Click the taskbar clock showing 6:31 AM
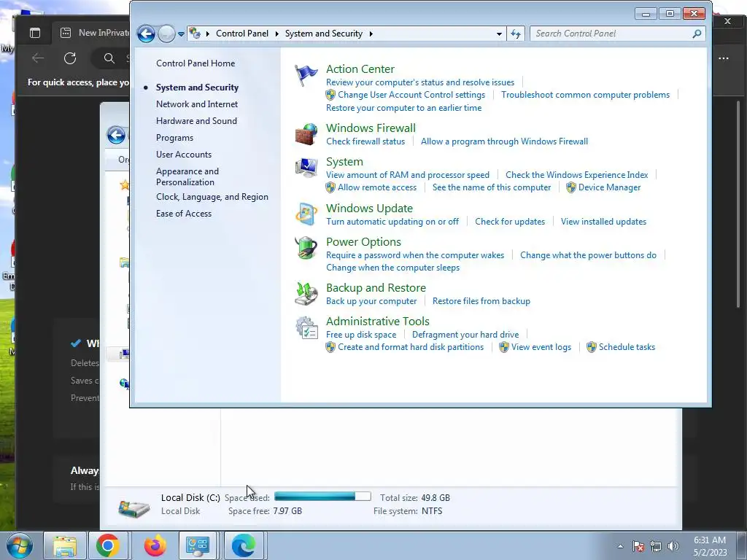Screen dimensions: 747x560 tap(710, 546)
